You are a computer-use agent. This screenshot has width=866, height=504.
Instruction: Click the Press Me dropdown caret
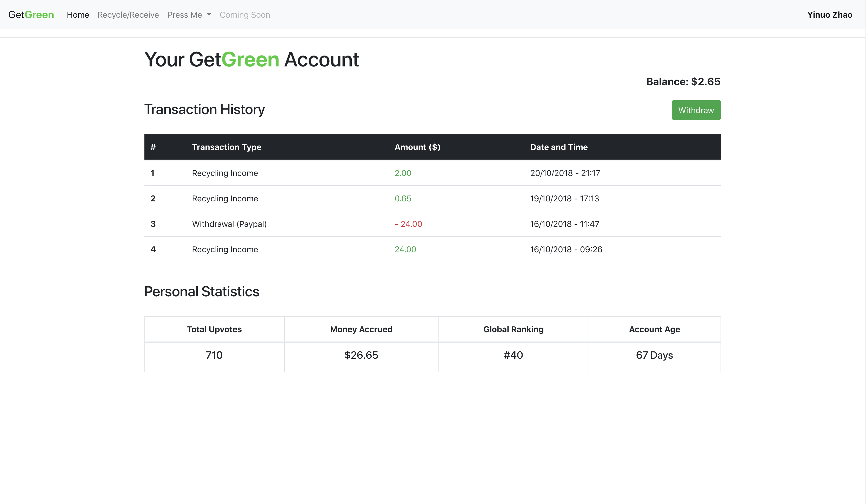(209, 15)
